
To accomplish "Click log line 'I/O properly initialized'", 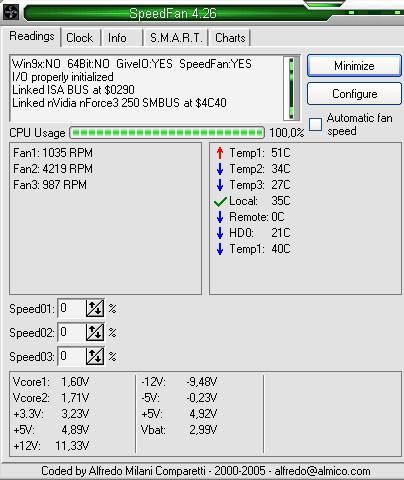I will coord(63,77).
